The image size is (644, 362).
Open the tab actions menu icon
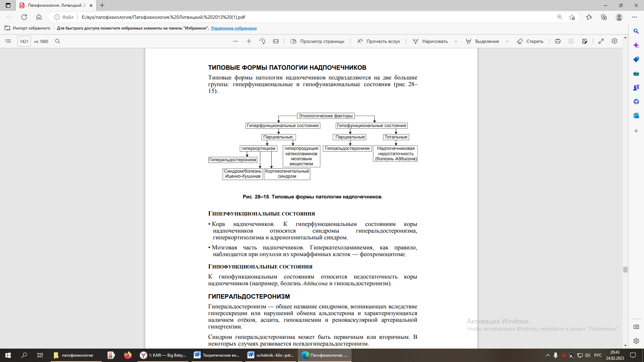click(x=8, y=5)
